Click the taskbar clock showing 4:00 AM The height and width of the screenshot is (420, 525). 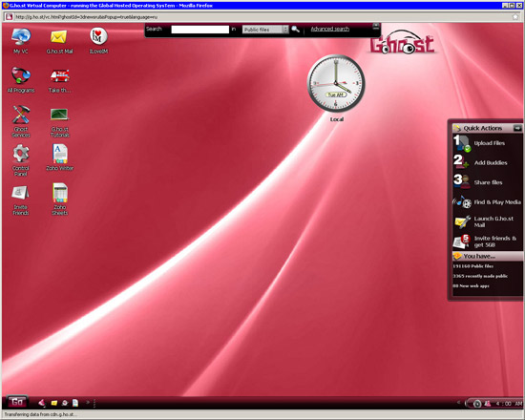coord(509,404)
